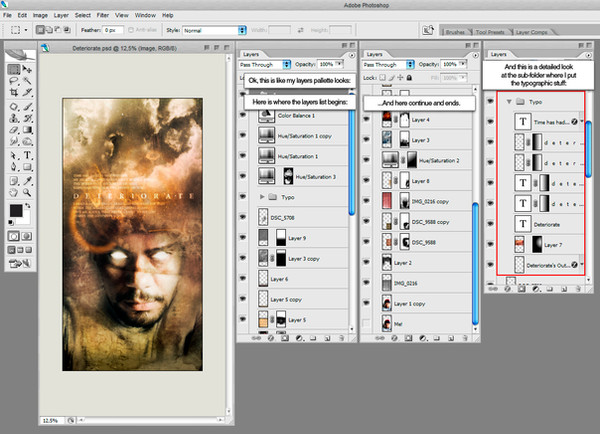Switch to the Brushes tab
The width and height of the screenshot is (600, 434).
coord(455,32)
